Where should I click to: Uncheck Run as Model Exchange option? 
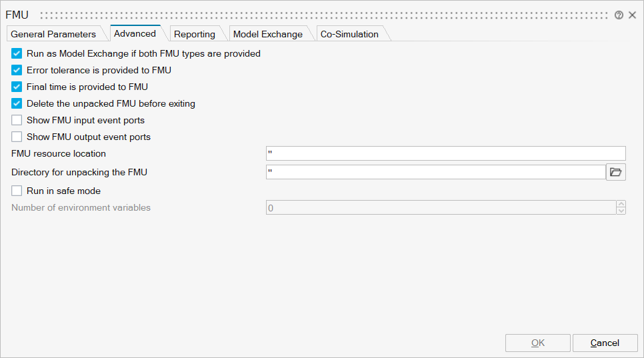[17, 53]
